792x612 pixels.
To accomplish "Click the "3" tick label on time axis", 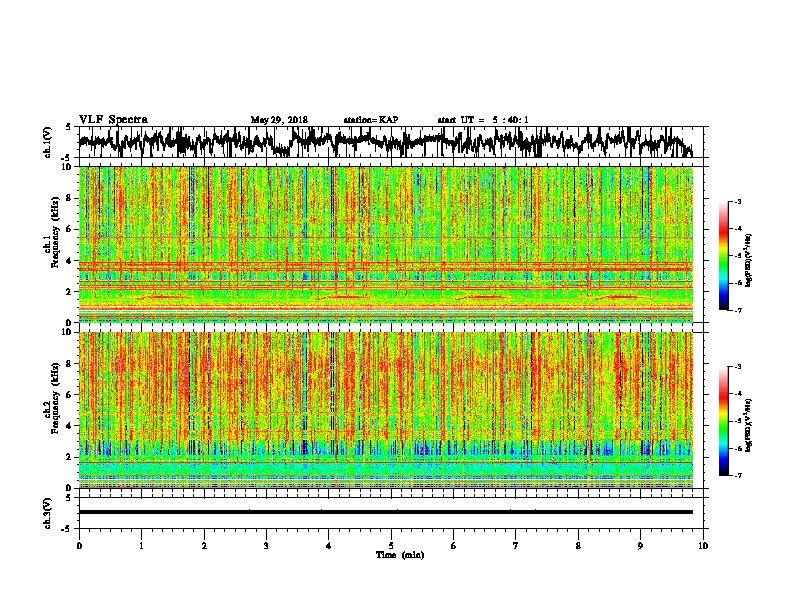I will 266,546.
